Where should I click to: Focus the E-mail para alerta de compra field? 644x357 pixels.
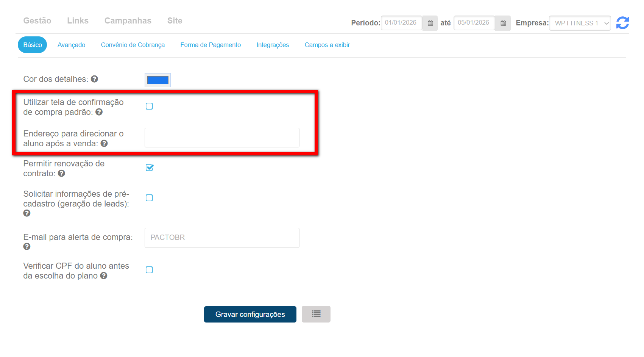click(x=222, y=238)
